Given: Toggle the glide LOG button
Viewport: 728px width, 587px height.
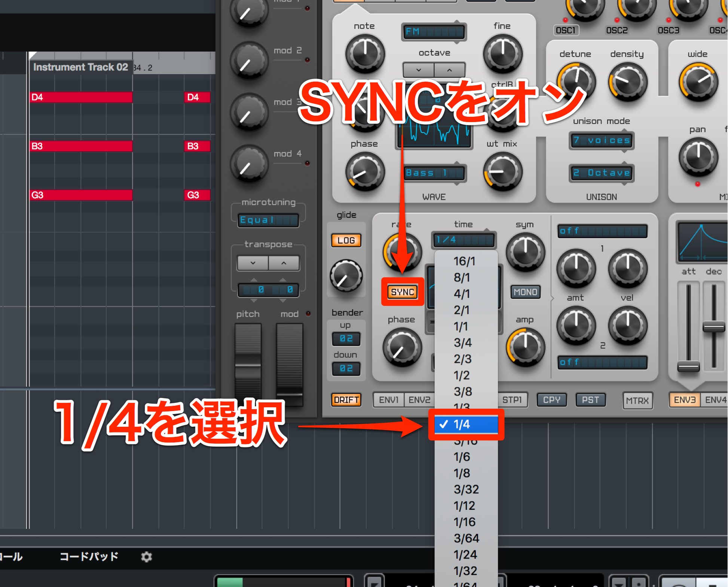Looking at the screenshot, I should pyautogui.click(x=346, y=240).
